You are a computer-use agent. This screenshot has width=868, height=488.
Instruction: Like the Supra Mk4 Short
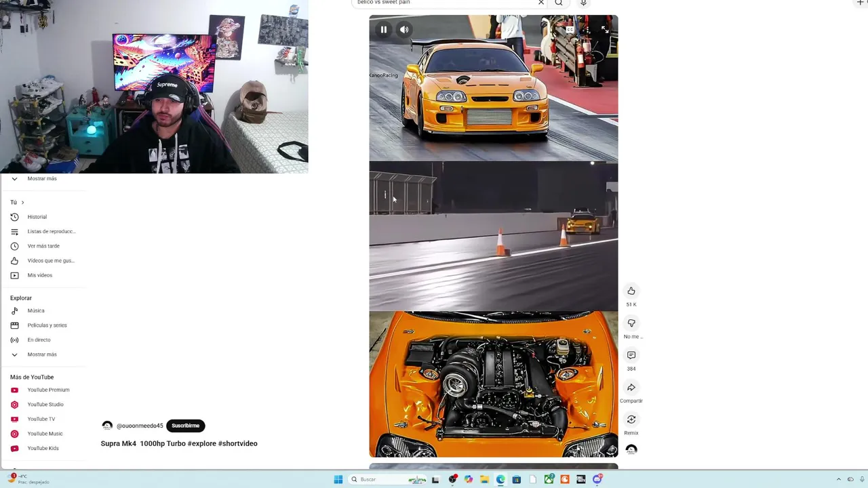(x=631, y=291)
